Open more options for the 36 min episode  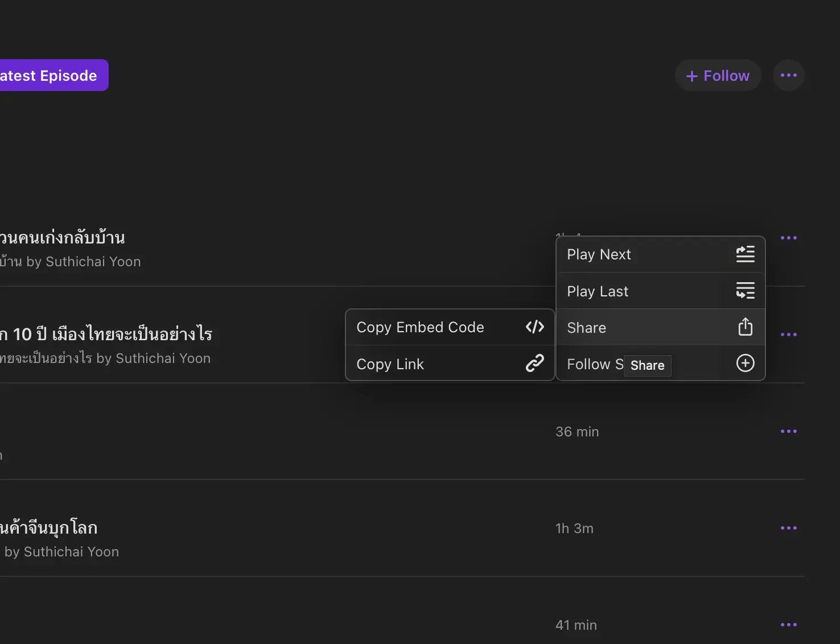click(788, 431)
